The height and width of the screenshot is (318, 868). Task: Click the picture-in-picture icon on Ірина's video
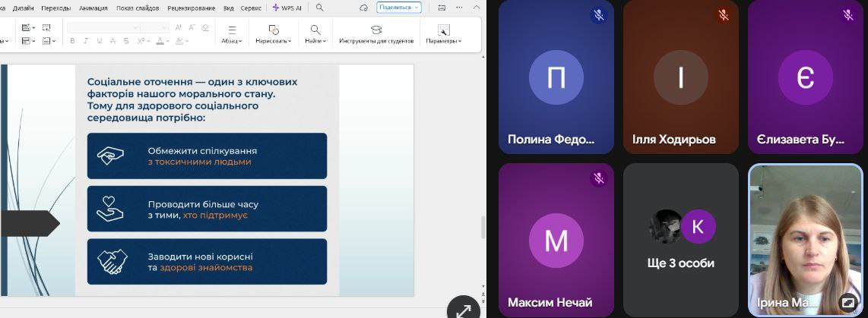point(847,302)
